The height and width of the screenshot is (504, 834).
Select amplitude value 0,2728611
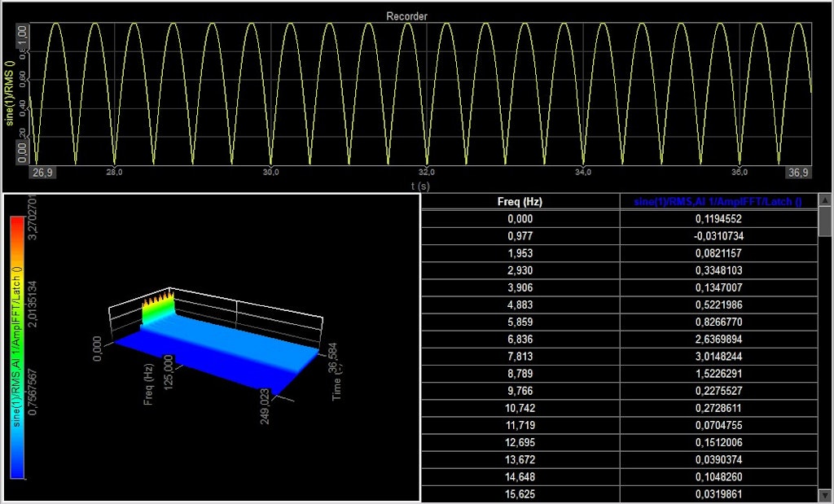click(x=718, y=408)
